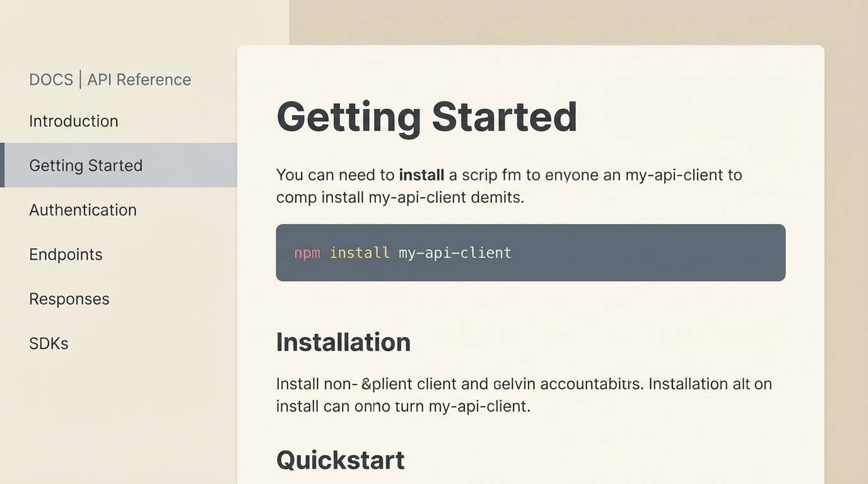Click the Installation section heading
The width and height of the screenshot is (868, 484).
click(x=343, y=342)
